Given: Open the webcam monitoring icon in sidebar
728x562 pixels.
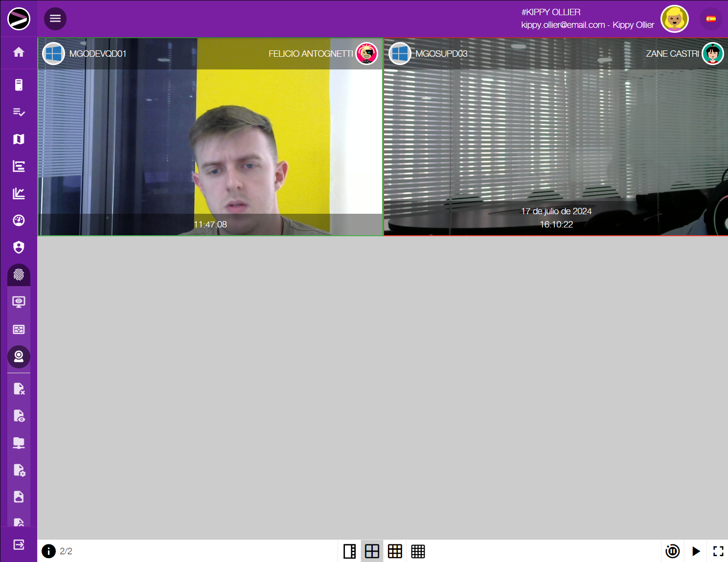Looking at the screenshot, I should (19, 357).
